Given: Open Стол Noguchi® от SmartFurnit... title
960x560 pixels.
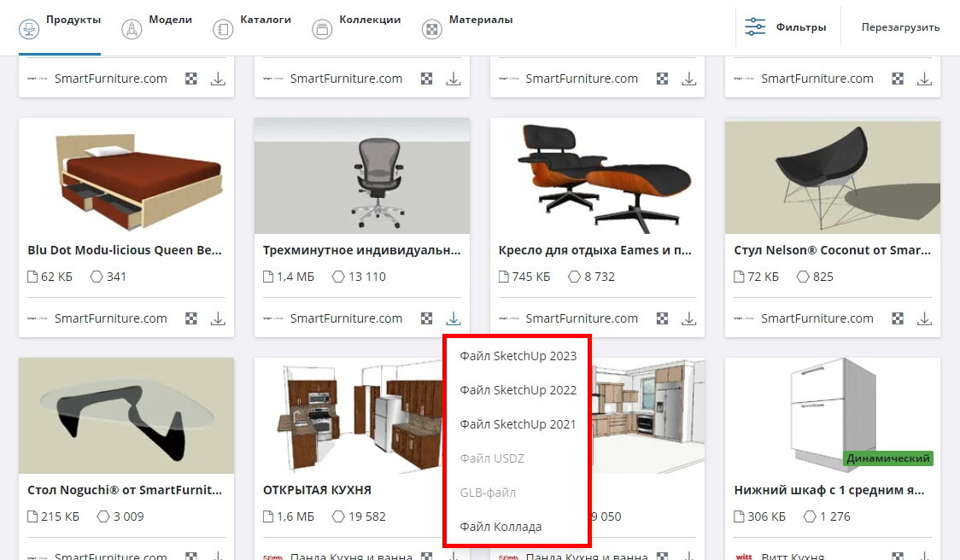Looking at the screenshot, I should (125, 490).
